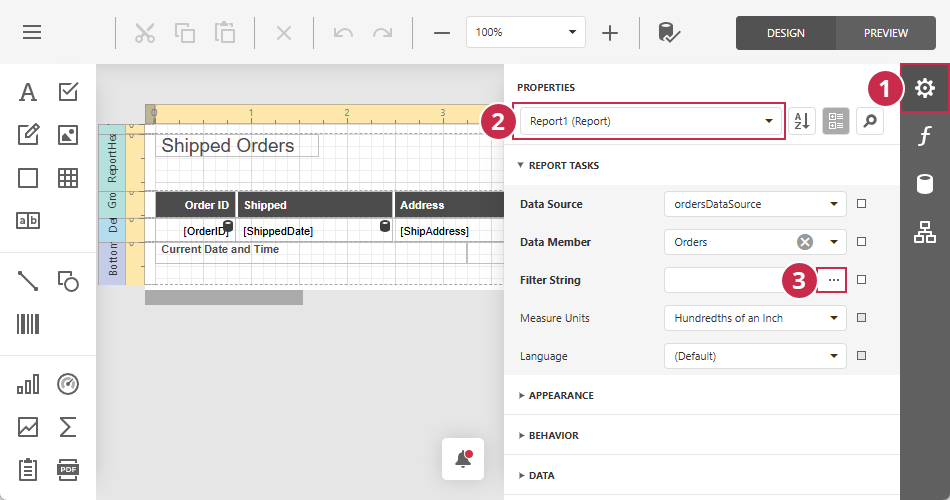Click the horizontal design surface scrollbar
This screenshot has width=950, height=500.
tap(224, 298)
